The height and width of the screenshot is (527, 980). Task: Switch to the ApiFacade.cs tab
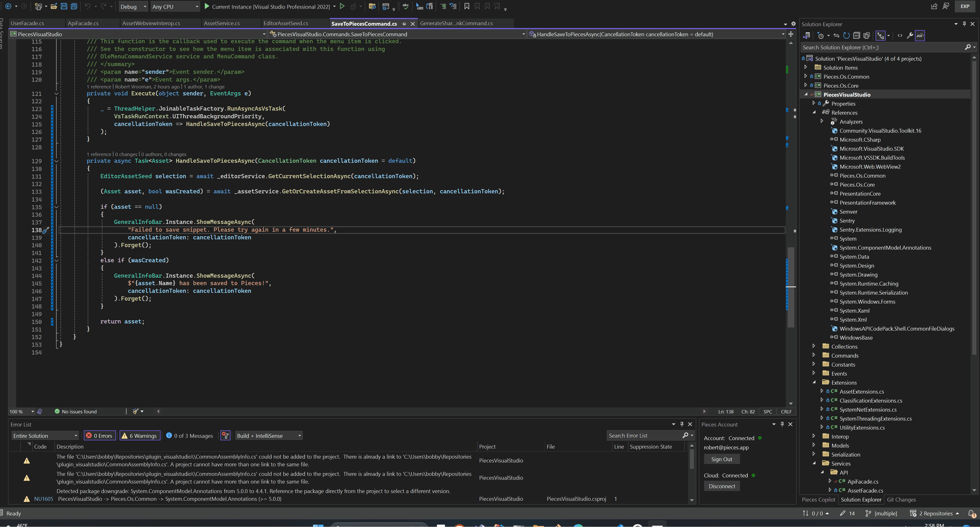click(83, 23)
